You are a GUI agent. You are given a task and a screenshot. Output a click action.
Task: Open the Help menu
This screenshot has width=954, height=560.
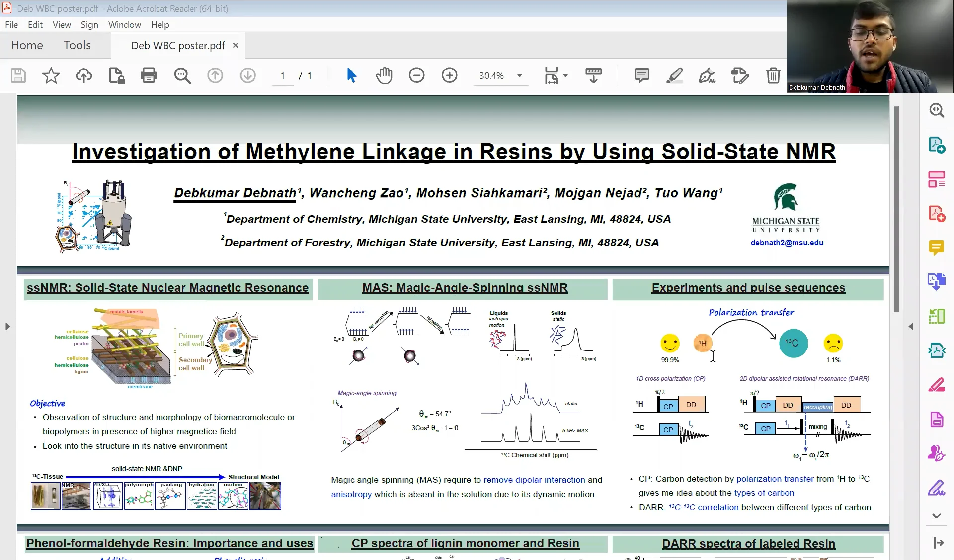(160, 25)
